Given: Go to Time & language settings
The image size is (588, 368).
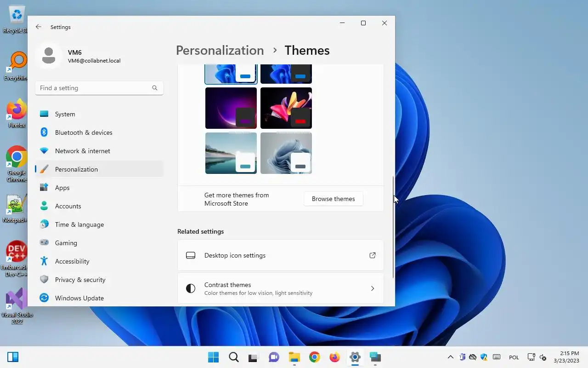Looking at the screenshot, I should [x=99, y=224].
